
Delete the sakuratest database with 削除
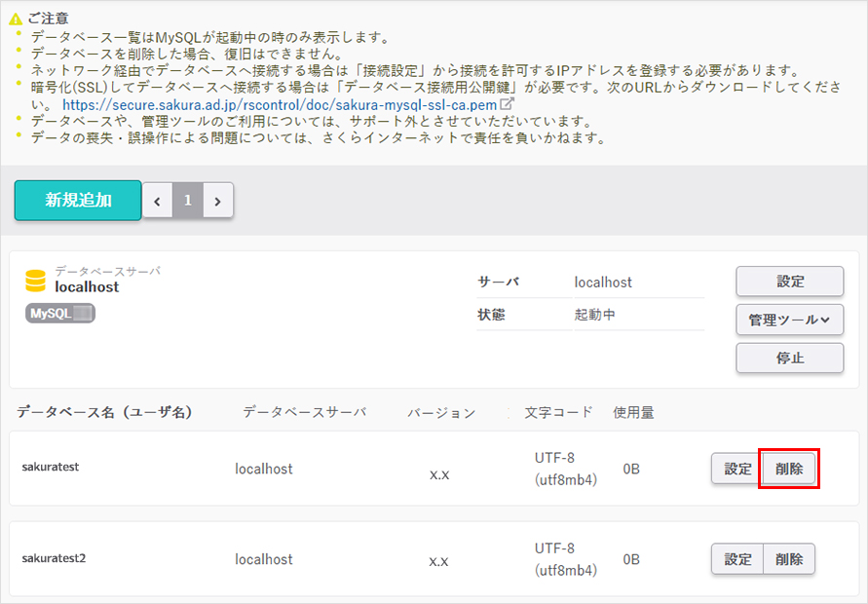click(789, 469)
